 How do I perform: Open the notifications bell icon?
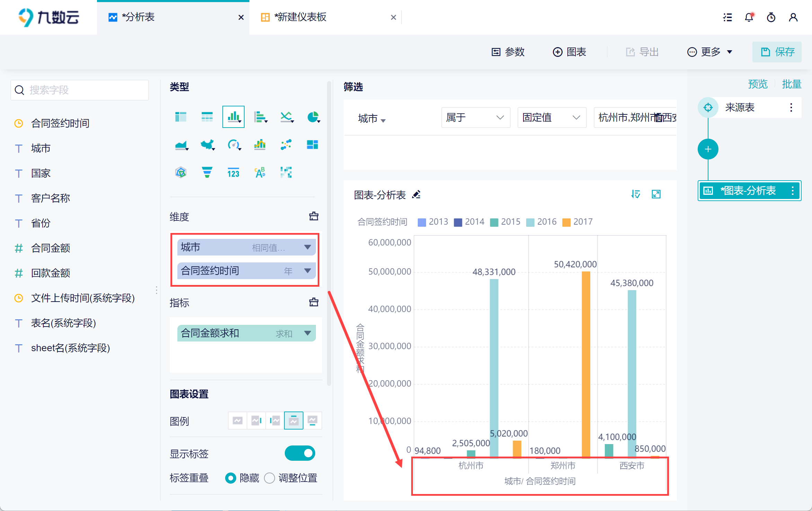pyautogui.click(x=749, y=17)
